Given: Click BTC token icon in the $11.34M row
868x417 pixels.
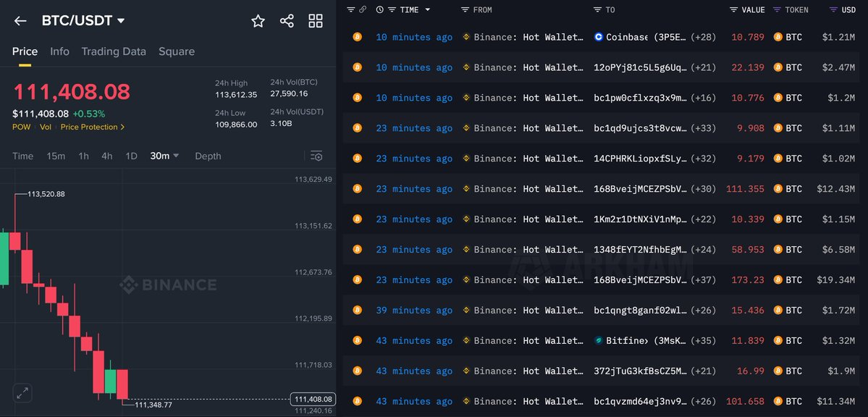Looking at the screenshot, I should coord(778,402).
